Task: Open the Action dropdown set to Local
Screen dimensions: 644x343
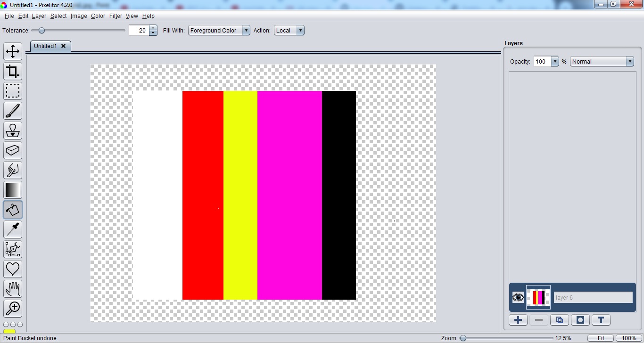Action: (300, 30)
